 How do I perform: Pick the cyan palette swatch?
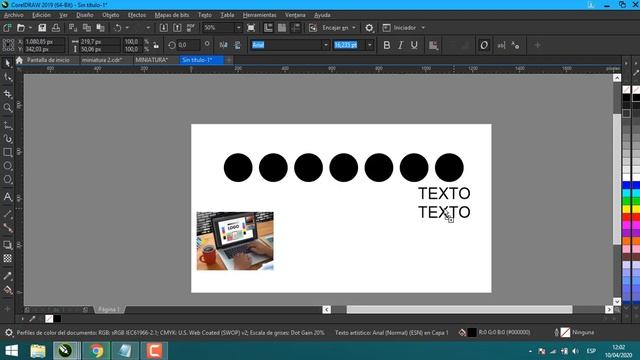point(627,193)
